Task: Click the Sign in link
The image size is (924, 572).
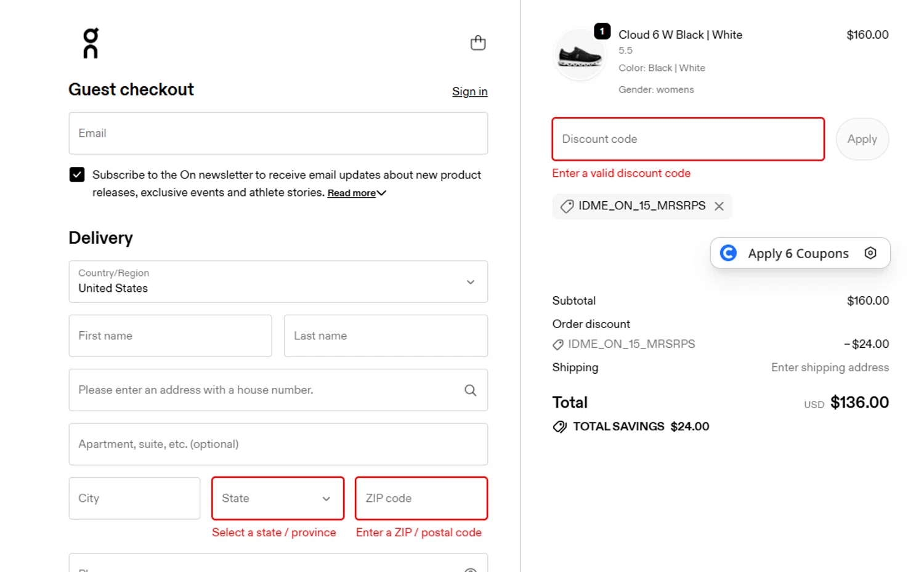Action: pos(470,92)
